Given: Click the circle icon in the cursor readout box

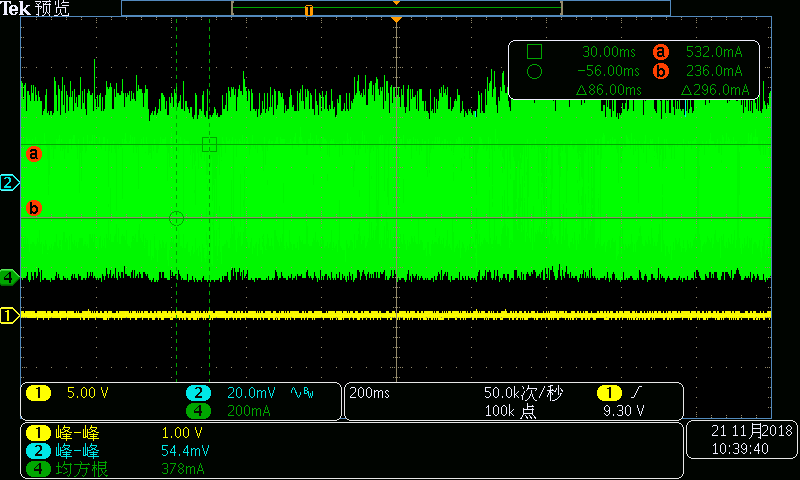Looking at the screenshot, I should coord(534,71).
